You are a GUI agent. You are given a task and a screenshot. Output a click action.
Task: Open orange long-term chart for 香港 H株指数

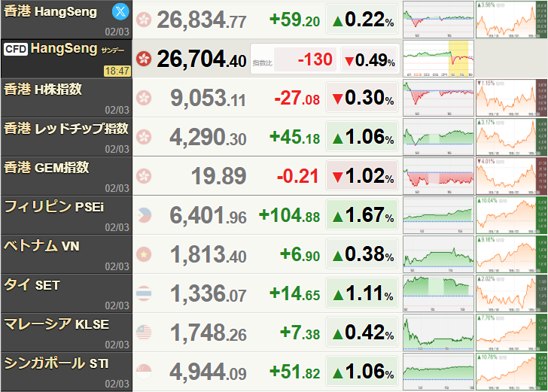click(x=511, y=98)
